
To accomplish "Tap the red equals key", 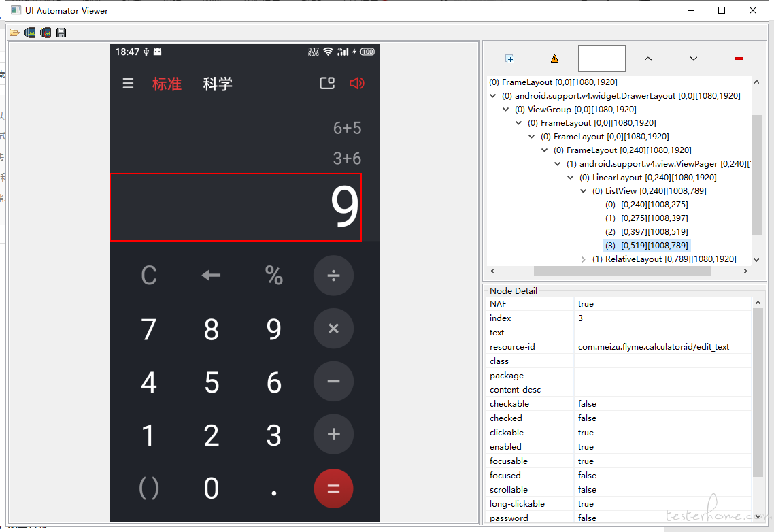I will [x=334, y=488].
